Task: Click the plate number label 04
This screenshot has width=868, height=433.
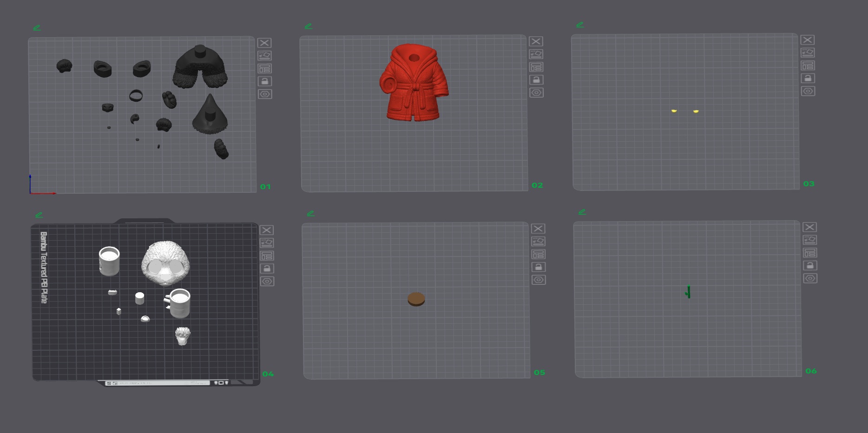Action: click(x=268, y=374)
